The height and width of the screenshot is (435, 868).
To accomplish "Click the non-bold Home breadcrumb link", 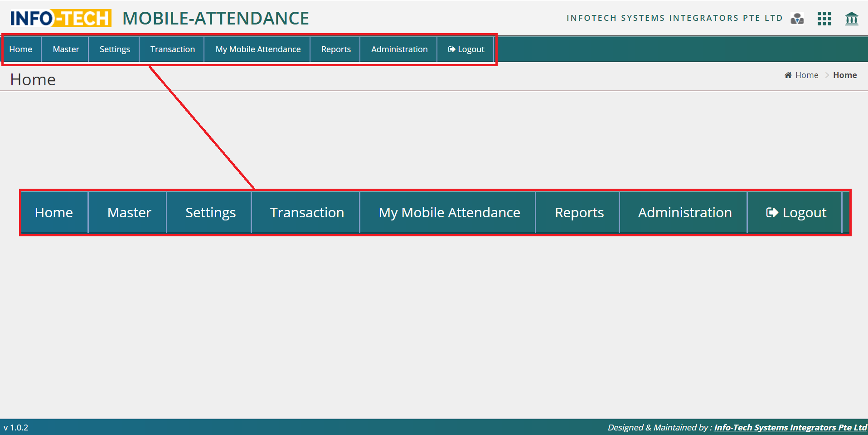I will 807,75.
